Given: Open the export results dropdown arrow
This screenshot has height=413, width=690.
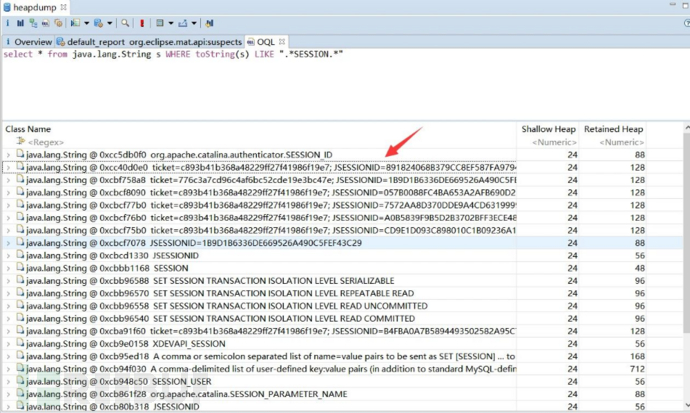Looking at the screenshot, I should tap(196, 22).
